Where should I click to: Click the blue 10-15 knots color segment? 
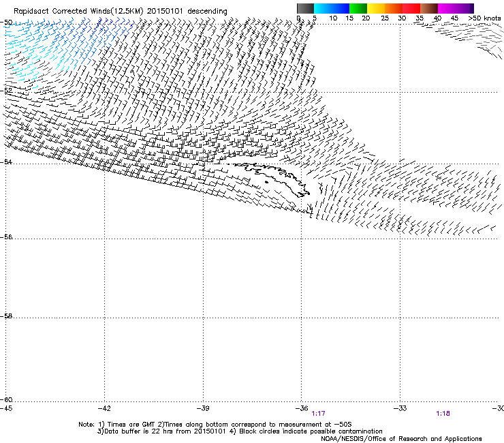tap(341, 8)
